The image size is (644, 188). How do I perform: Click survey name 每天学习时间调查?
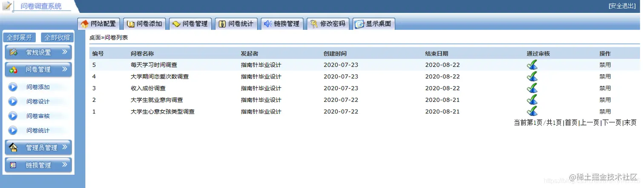click(x=154, y=65)
